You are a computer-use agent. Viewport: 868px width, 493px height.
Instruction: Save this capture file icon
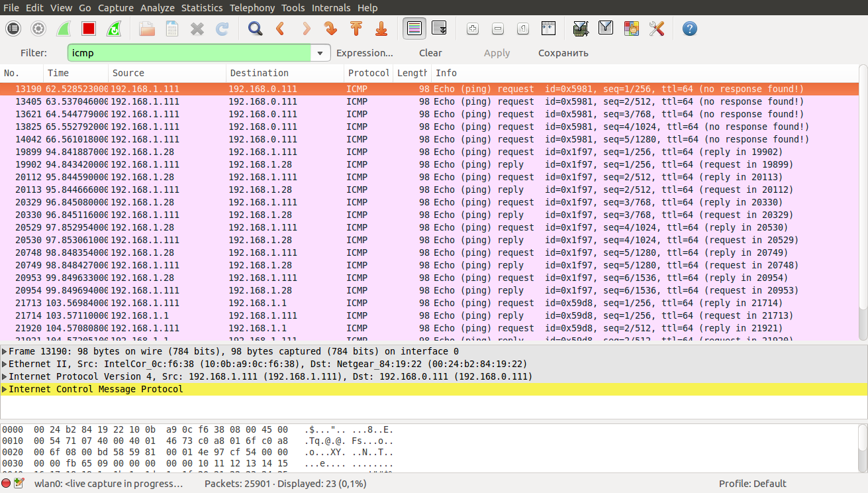[x=172, y=28]
